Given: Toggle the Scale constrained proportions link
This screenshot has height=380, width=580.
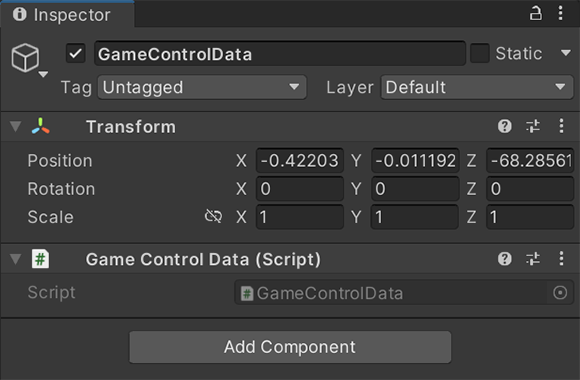Looking at the screenshot, I should point(213,216).
